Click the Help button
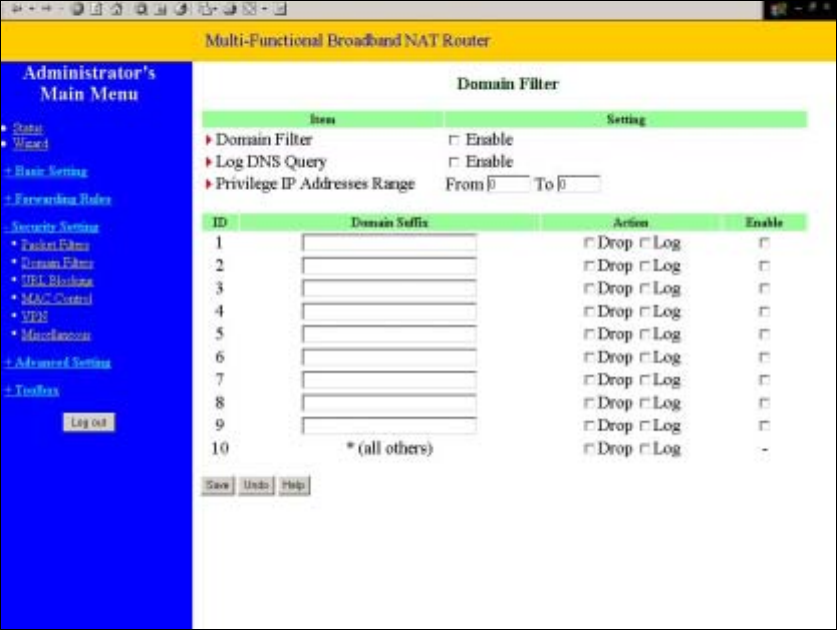Screen dimensions: 837x630 [x=294, y=485]
